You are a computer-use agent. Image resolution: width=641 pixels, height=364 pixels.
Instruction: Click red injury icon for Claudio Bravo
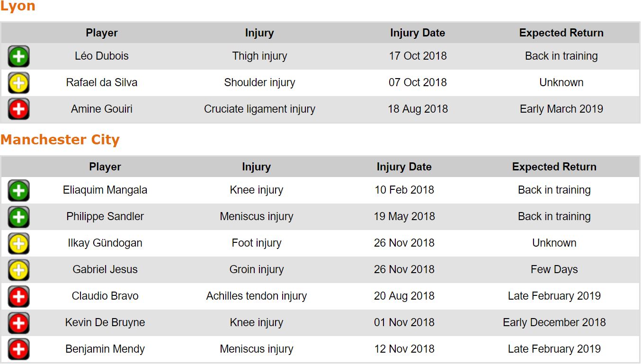[18, 296]
